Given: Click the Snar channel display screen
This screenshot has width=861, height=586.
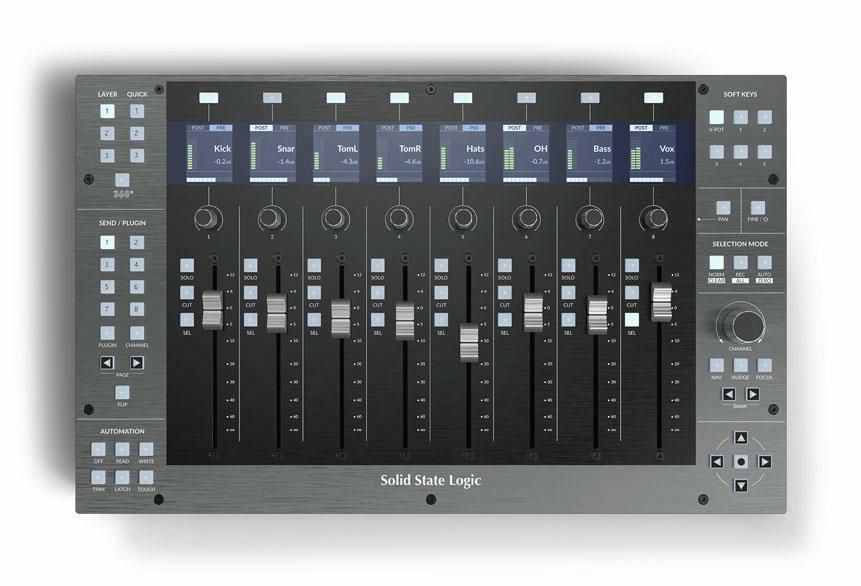Looking at the screenshot, I should click(x=272, y=153).
